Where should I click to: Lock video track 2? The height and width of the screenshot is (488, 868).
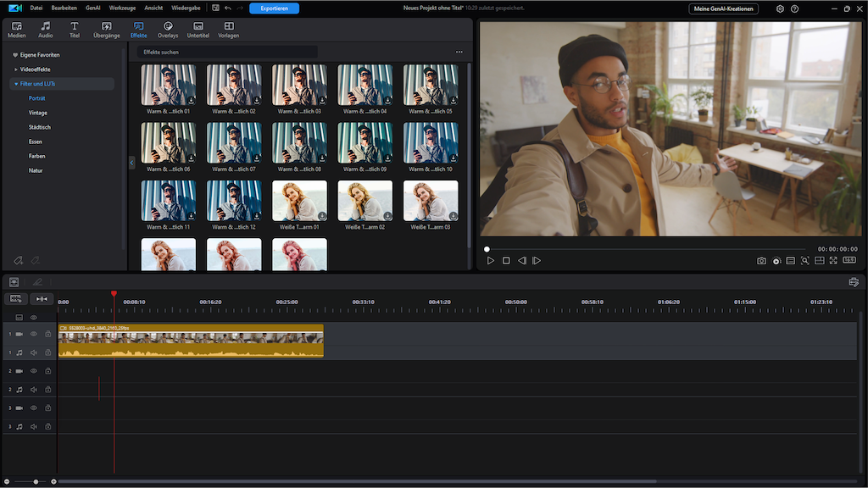[x=47, y=371]
